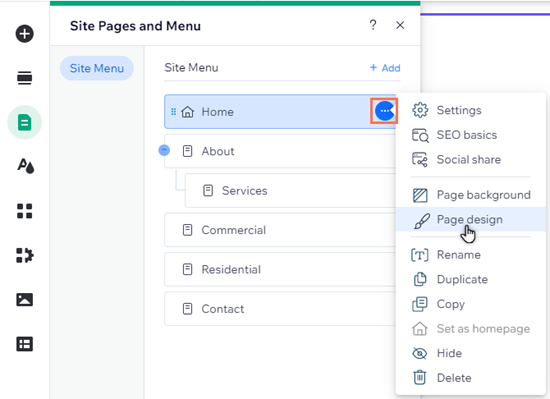The width and height of the screenshot is (550, 399).
Task: Click the page icon beside Commercial
Action: point(188,230)
